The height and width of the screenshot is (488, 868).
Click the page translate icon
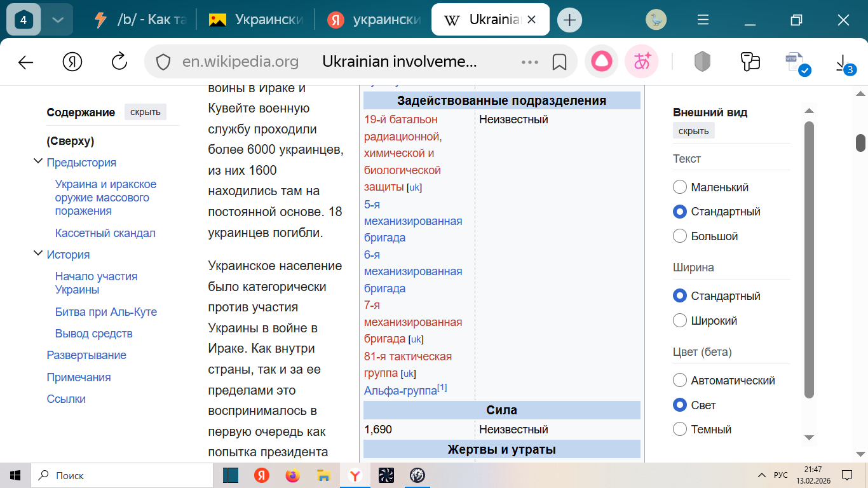[642, 62]
